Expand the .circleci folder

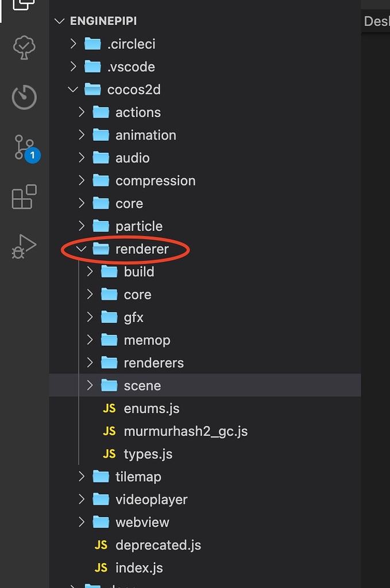click(x=73, y=44)
